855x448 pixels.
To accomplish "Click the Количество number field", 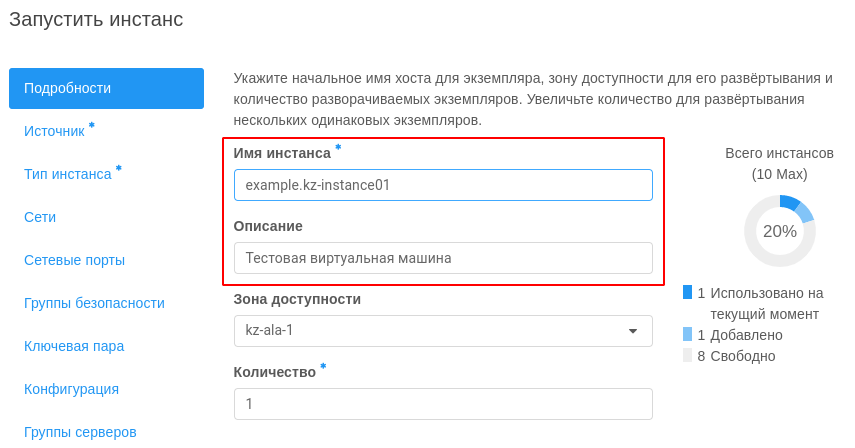I will click(x=443, y=404).
